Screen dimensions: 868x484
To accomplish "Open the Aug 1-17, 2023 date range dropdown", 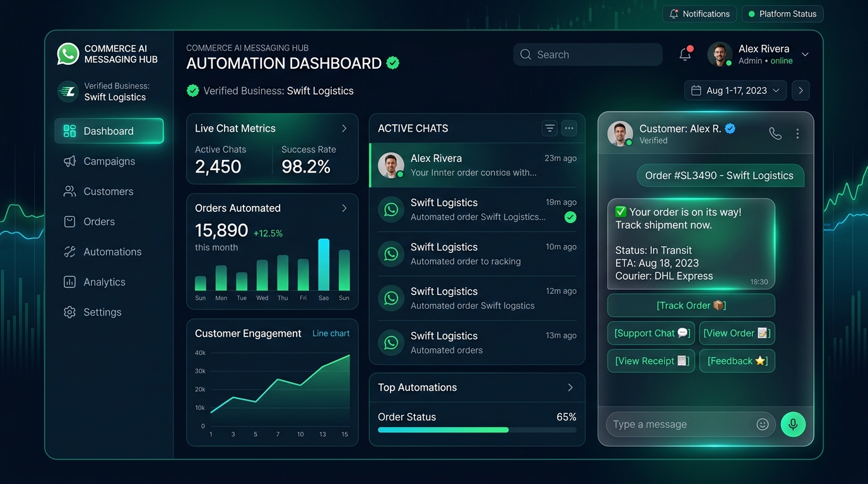I will 736,91.
